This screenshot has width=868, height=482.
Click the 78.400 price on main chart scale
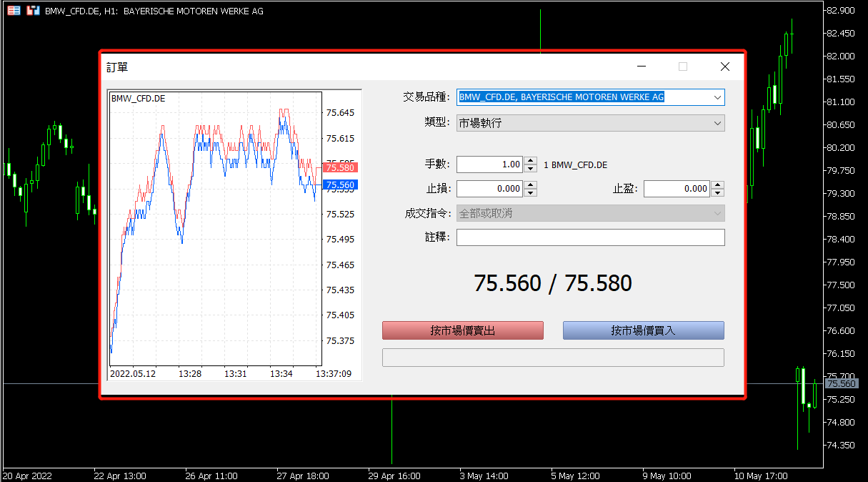(x=840, y=240)
